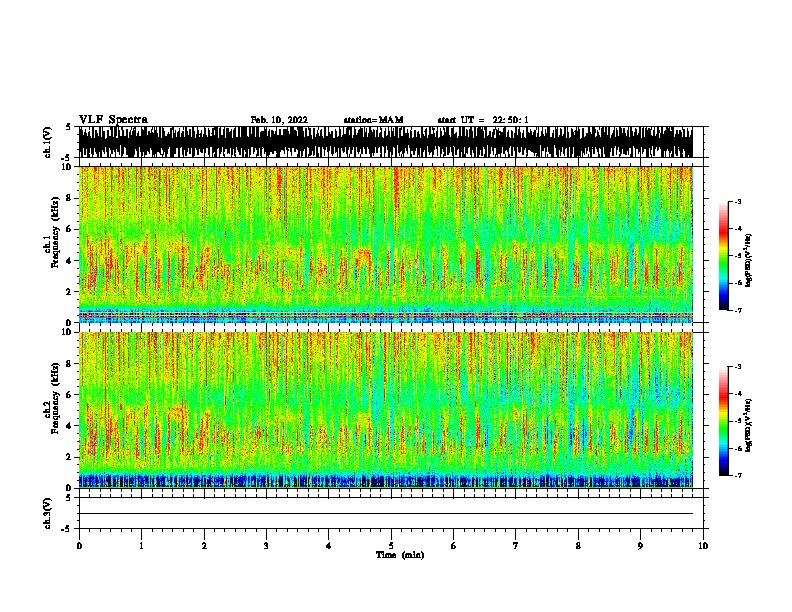
Task: Click the ch.1 color bar log(PSD) label
Action: (x=749, y=261)
